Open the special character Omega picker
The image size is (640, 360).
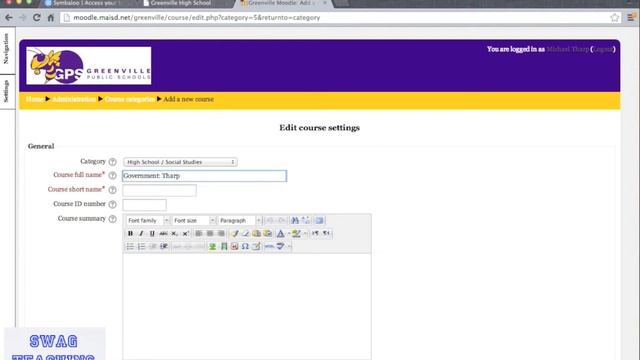[245, 247]
